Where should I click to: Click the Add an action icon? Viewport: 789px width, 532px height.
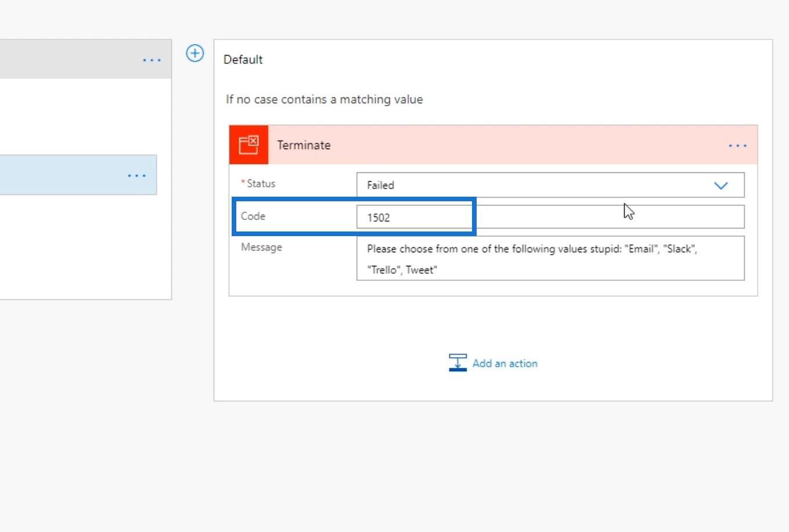[x=457, y=363]
